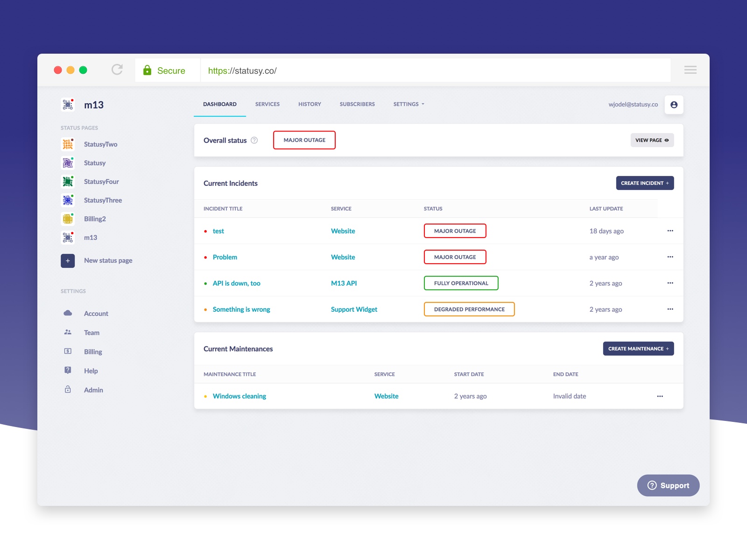Open options menu for Problem incident
Viewport: 747px width, 560px height.
pos(670,257)
